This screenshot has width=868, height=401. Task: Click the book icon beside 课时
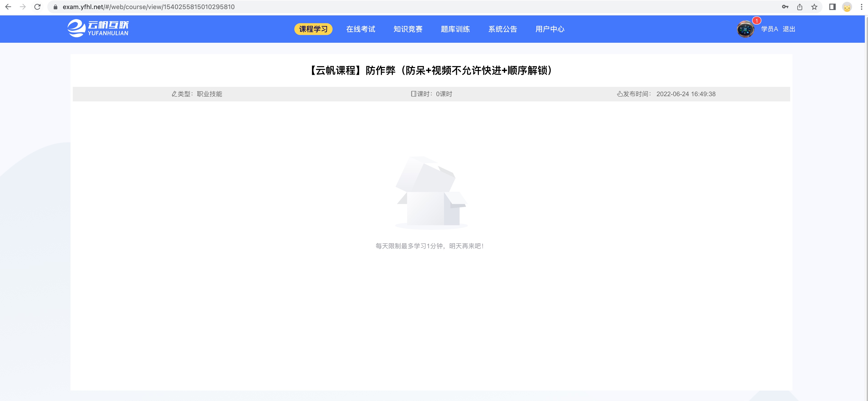pyautogui.click(x=414, y=94)
